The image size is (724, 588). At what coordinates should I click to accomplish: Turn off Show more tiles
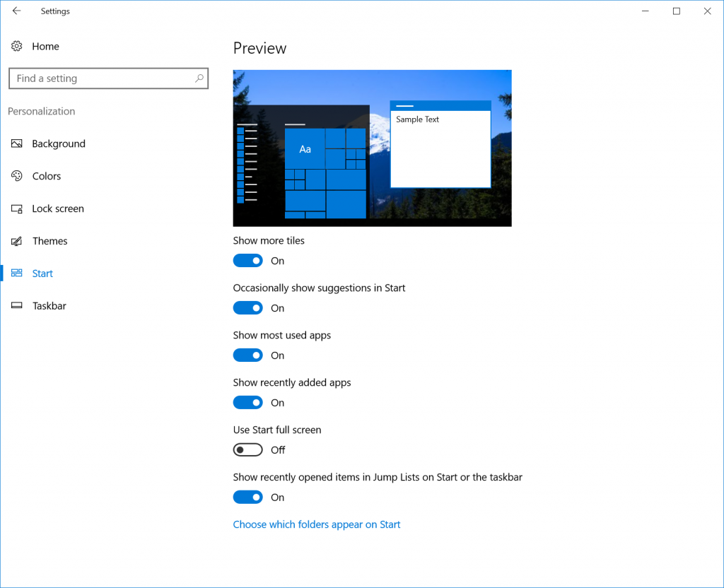tap(247, 260)
